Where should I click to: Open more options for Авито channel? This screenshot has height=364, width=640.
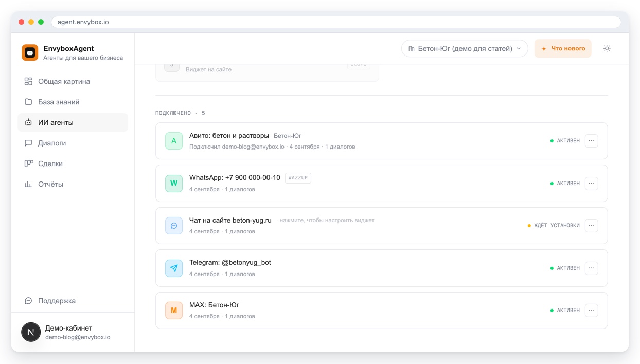pyautogui.click(x=592, y=140)
